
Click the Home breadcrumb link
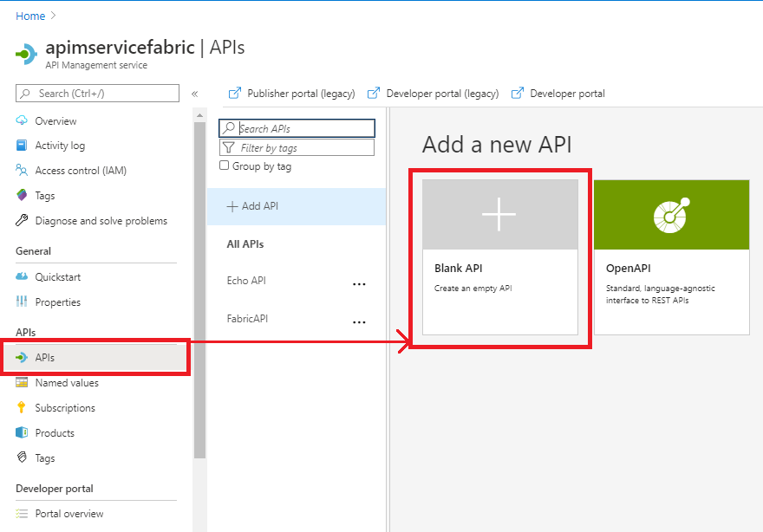[30, 16]
